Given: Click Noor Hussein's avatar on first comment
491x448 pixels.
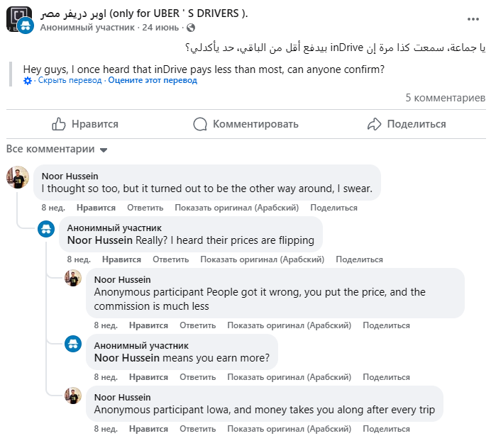Looking at the screenshot, I should [x=18, y=177].
